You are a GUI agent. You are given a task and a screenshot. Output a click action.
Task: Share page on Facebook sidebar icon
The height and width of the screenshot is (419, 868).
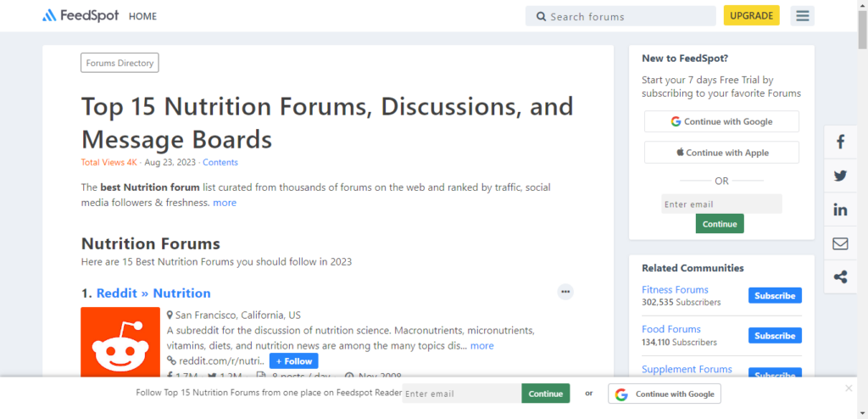pyautogui.click(x=840, y=142)
